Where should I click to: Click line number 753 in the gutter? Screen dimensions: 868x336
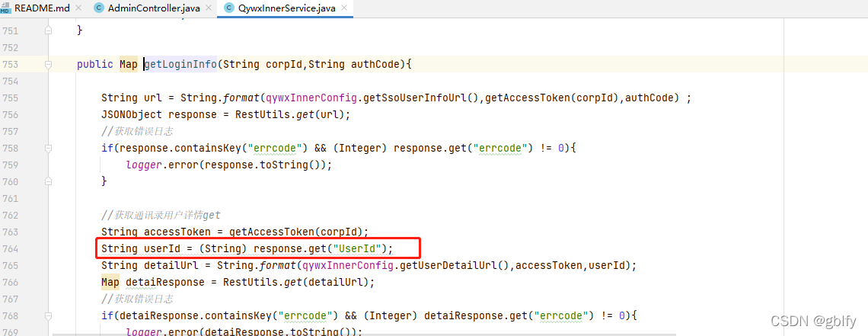11,64
